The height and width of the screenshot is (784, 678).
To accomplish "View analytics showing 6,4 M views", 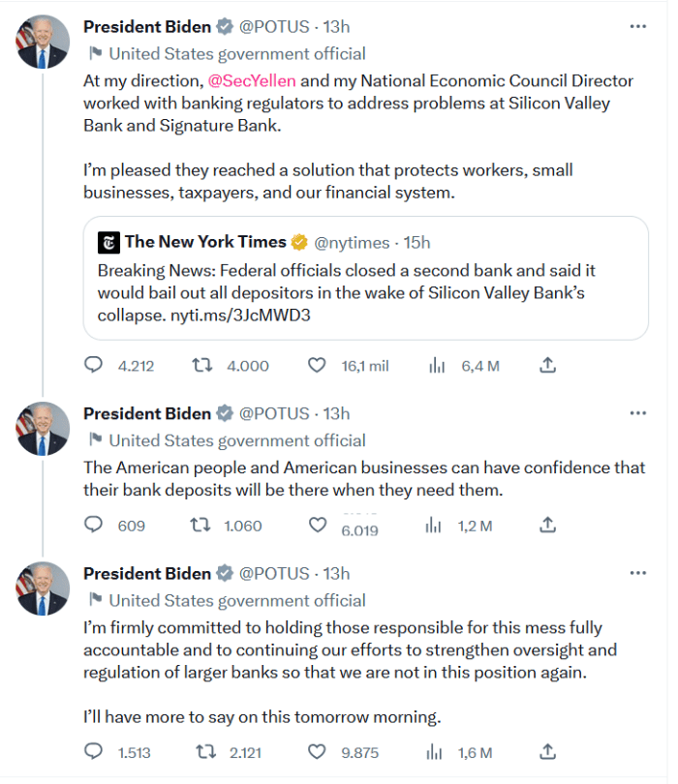I will 437,366.
